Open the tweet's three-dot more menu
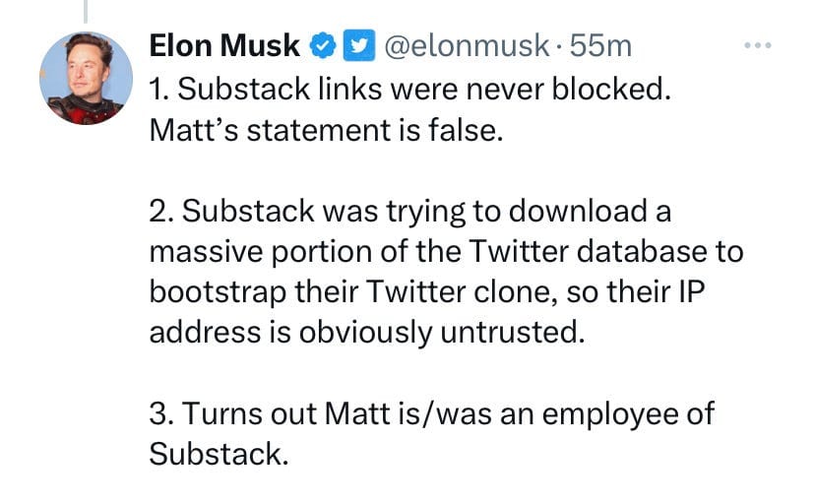This screenshot has width=815, height=504. pos(758,46)
